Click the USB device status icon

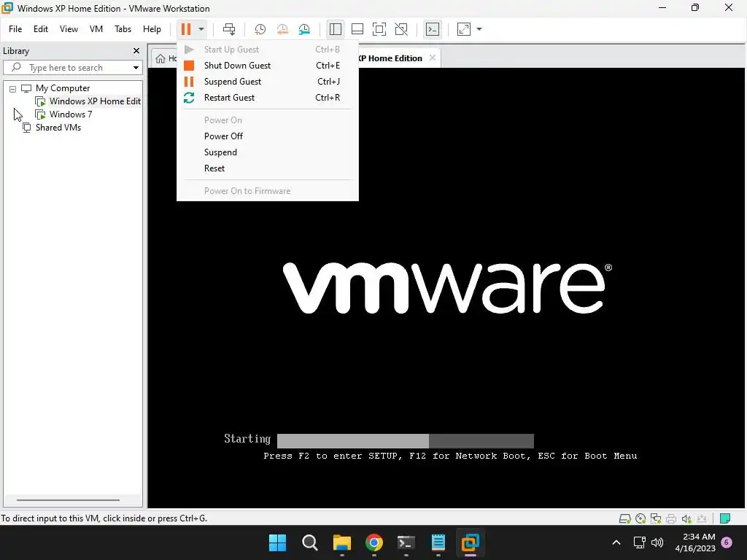tap(702, 518)
